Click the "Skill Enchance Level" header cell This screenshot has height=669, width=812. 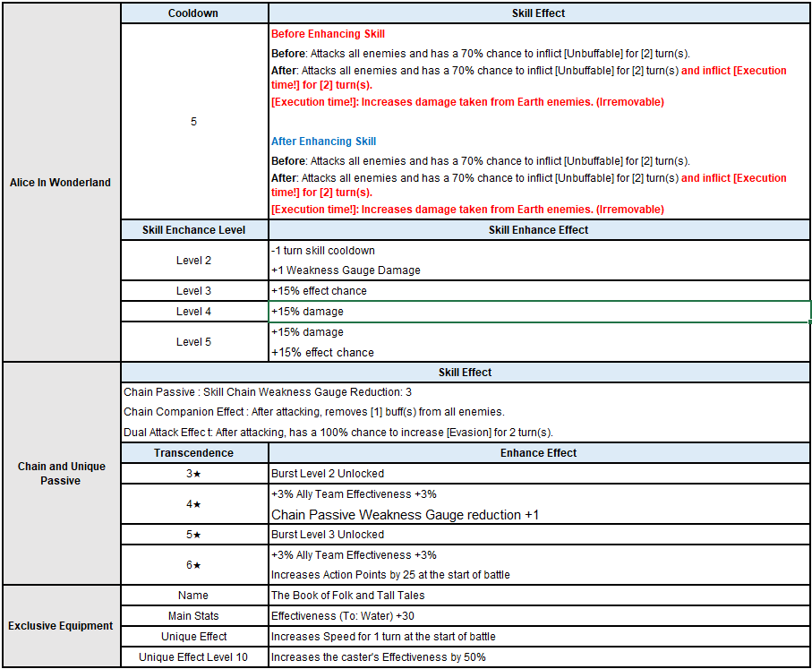(x=193, y=230)
